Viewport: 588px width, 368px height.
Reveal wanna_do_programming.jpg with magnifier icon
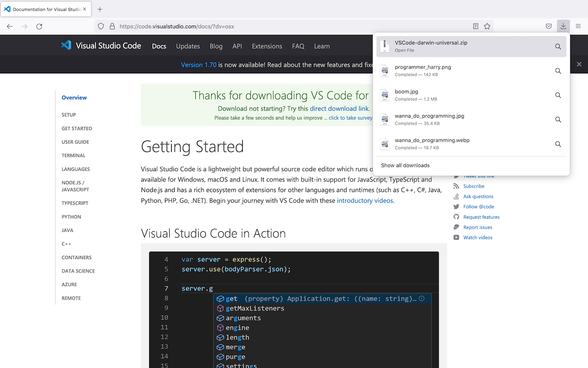click(x=558, y=120)
